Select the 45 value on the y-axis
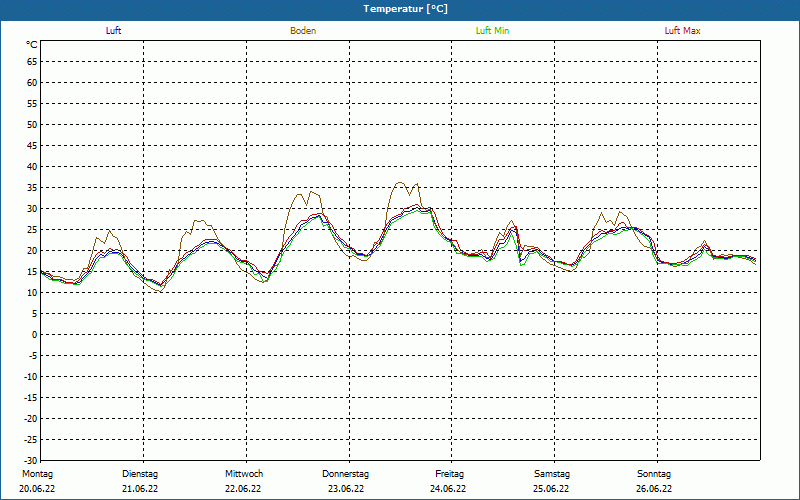The image size is (800, 500). point(32,146)
